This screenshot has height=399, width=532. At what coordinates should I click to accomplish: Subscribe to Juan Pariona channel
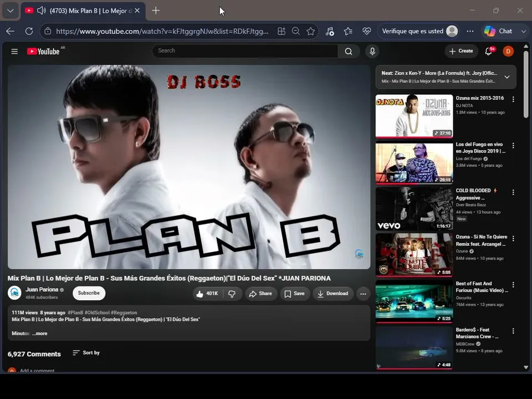(89, 293)
